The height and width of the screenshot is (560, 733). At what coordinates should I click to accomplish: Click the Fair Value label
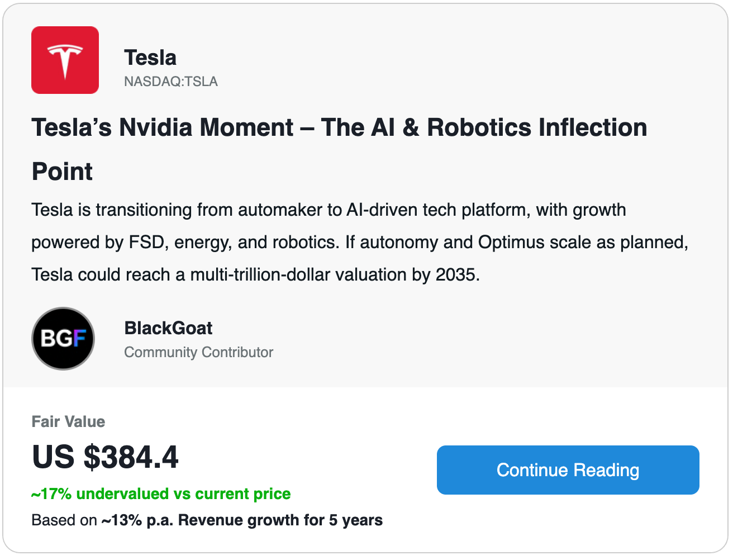coord(68,421)
